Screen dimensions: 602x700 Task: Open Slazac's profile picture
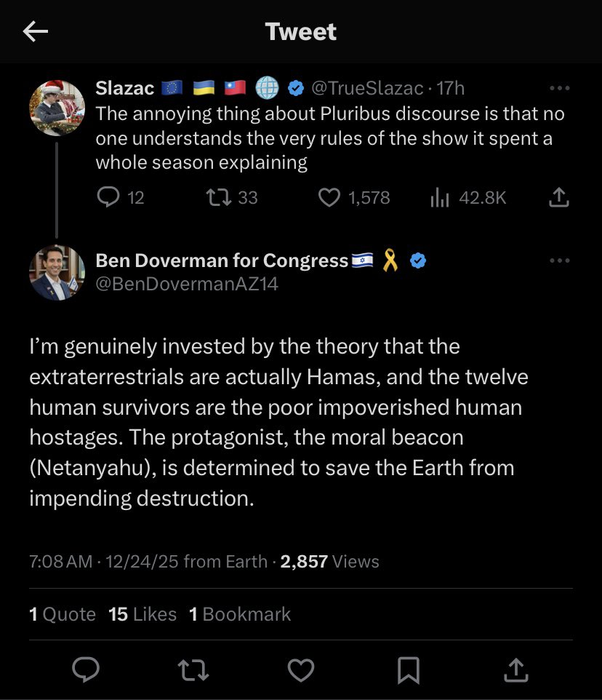click(x=57, y=108)
